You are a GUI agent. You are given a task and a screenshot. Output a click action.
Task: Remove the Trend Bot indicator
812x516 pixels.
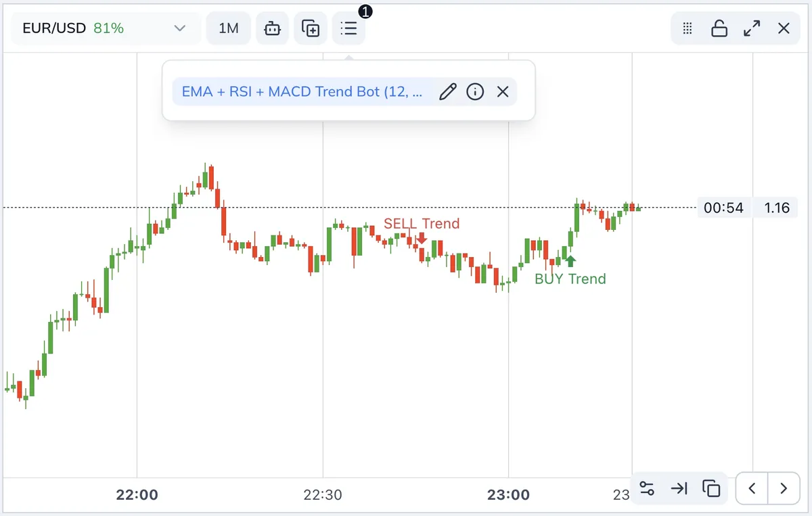click(x=503, y=92)
